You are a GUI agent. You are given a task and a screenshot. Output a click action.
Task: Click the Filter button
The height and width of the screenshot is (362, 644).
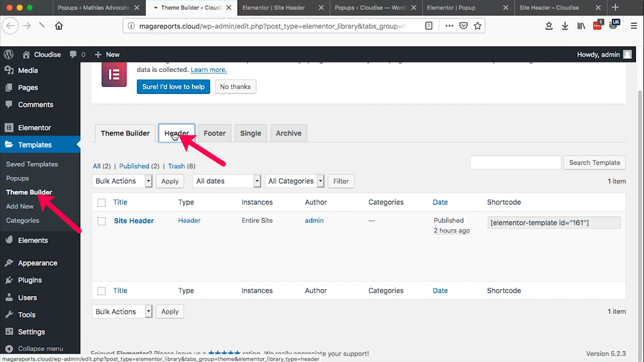(x=341, y=181)
